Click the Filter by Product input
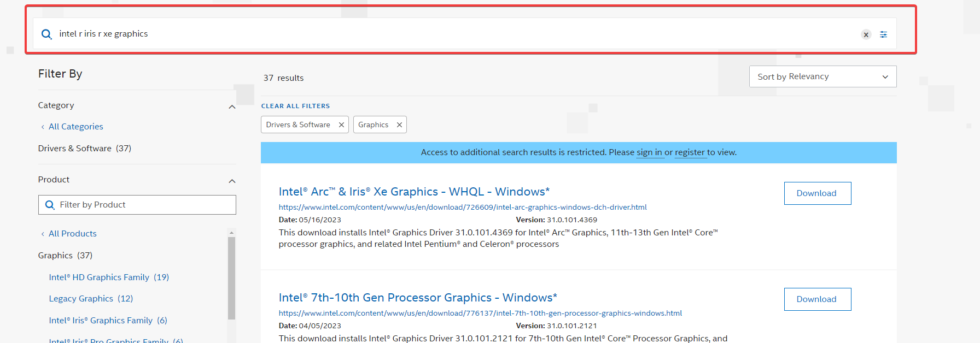This screenshot has height=343, width=980. point(137,205)
